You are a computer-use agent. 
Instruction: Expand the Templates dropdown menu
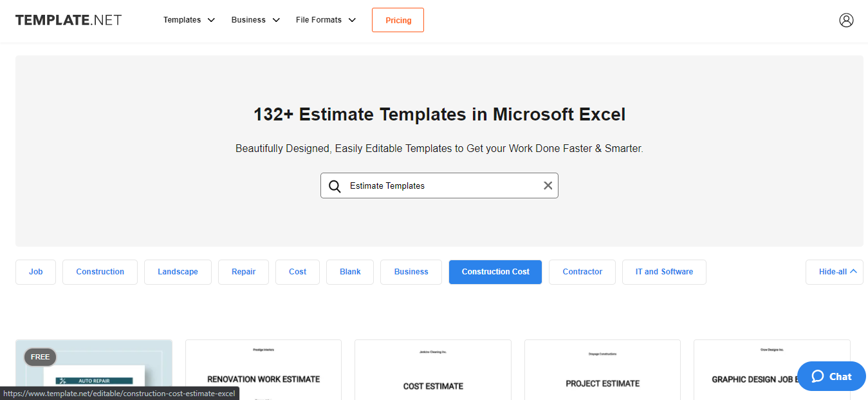coord(189,20)
